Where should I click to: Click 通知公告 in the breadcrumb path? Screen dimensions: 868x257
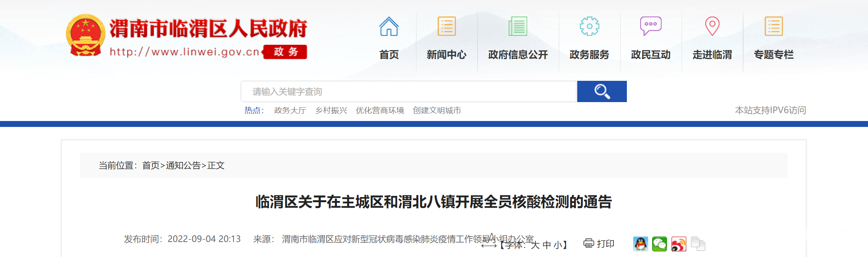tap(183, 165)
